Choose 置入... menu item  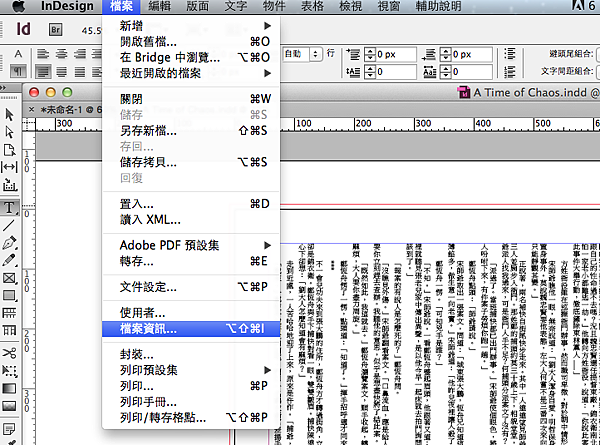click(191, 204)
